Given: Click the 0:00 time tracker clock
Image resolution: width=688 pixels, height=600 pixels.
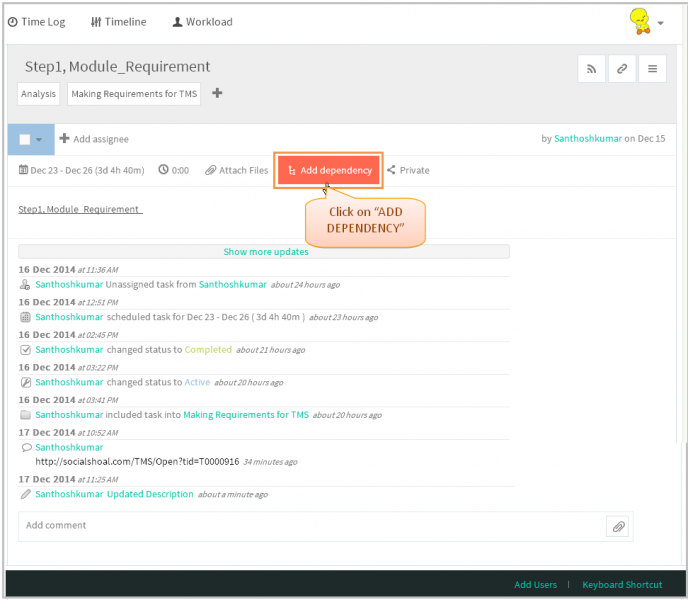Looking at the screenshot, I should tap(174, 170).
